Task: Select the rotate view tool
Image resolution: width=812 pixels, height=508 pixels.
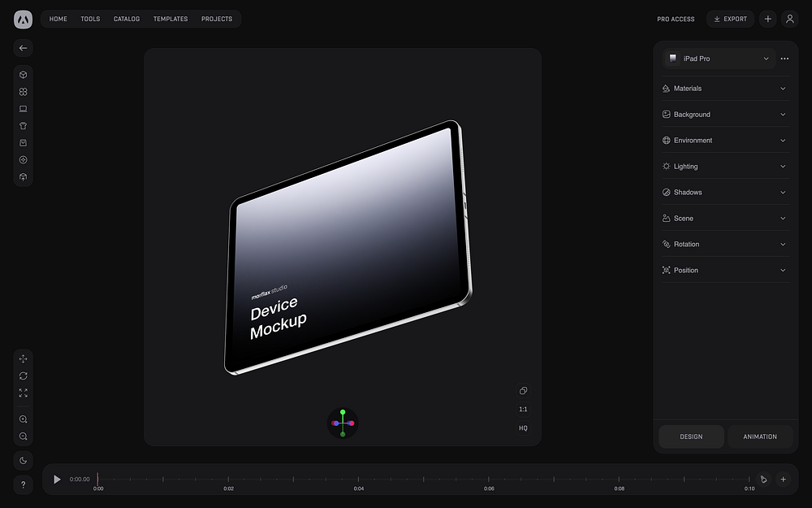Action: tap(23, 376)
